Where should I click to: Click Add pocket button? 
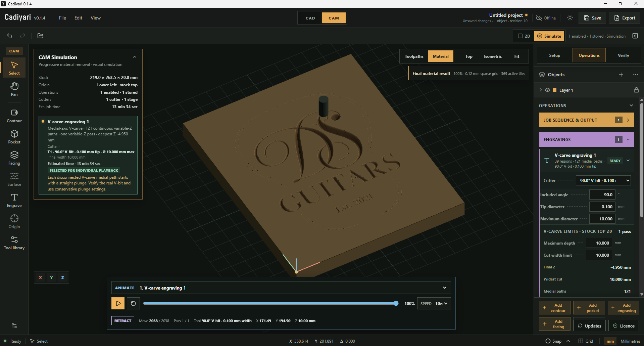589,308
